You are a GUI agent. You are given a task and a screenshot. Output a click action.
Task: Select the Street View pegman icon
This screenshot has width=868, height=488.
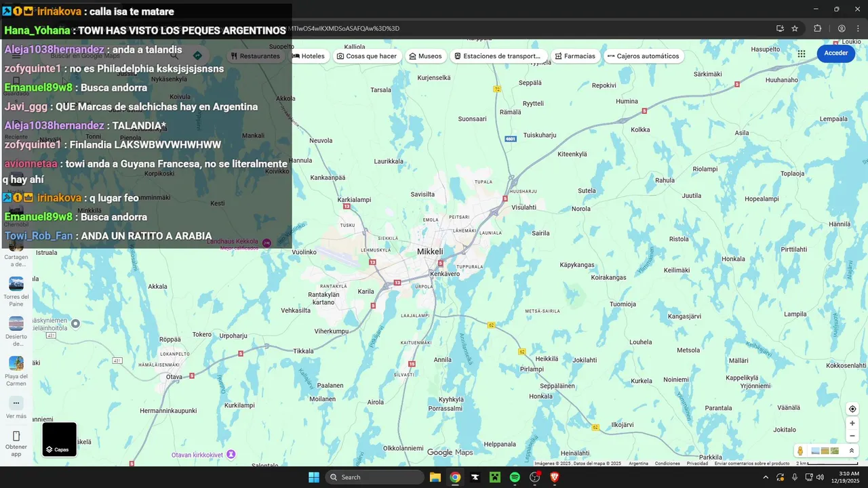coord(801,451)
